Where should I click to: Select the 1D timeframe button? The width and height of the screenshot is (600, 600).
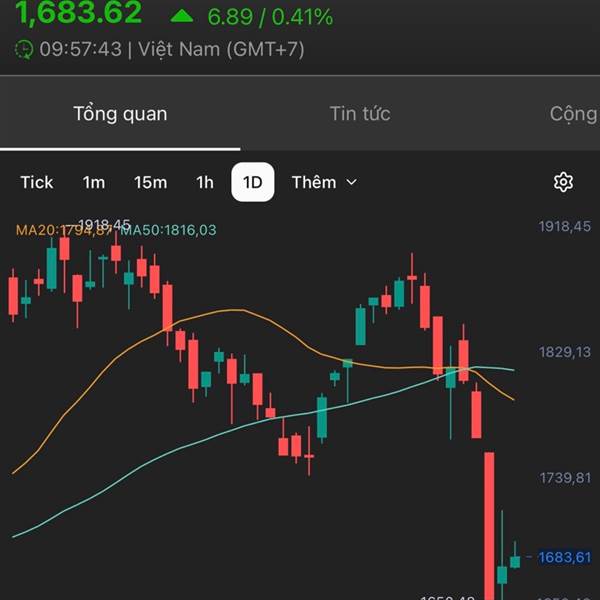click(x=253, y=182)
